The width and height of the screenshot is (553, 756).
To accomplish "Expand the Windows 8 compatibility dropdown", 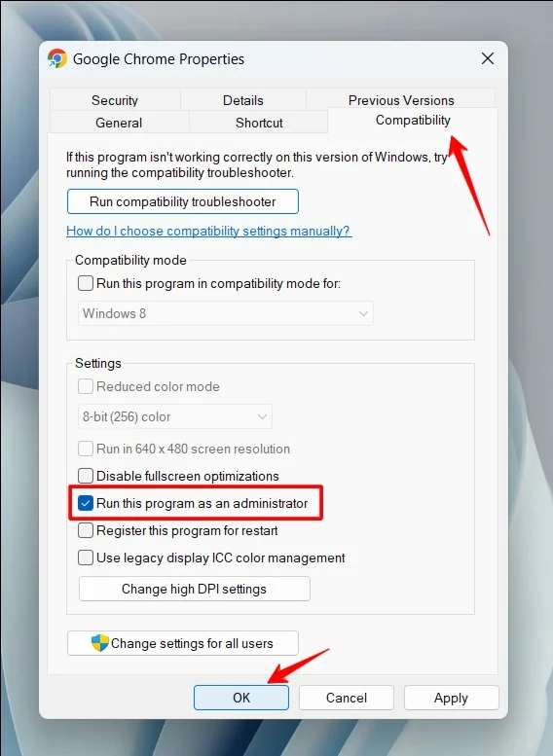I will (x=225, y=313).
